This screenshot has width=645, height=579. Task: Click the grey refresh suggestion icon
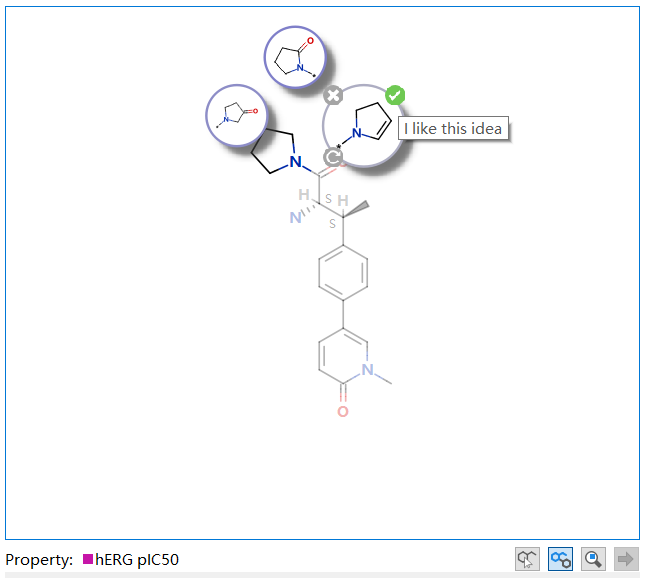(x=333, y=157)
